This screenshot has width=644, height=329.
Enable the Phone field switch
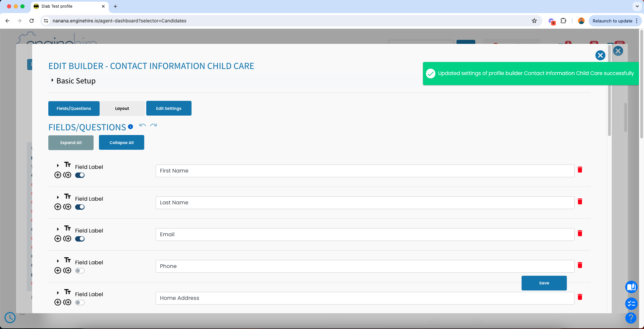point(80,271)
